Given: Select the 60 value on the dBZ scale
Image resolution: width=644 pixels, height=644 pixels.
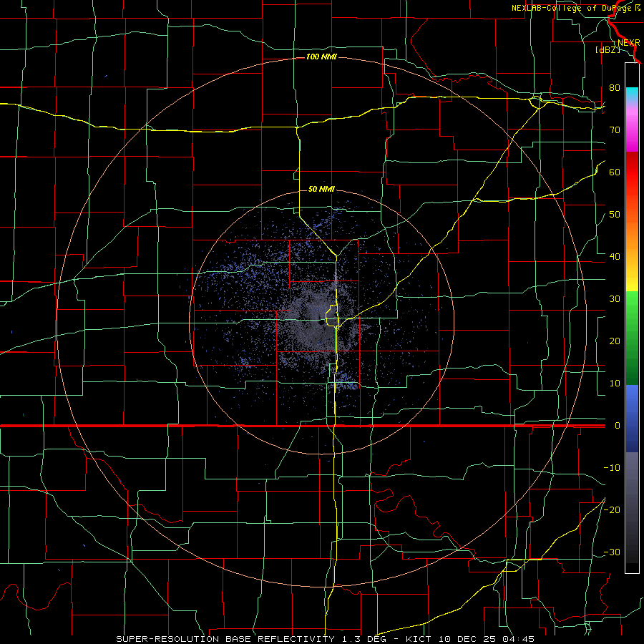Looking at the screenshot, I should pos(615,172).
